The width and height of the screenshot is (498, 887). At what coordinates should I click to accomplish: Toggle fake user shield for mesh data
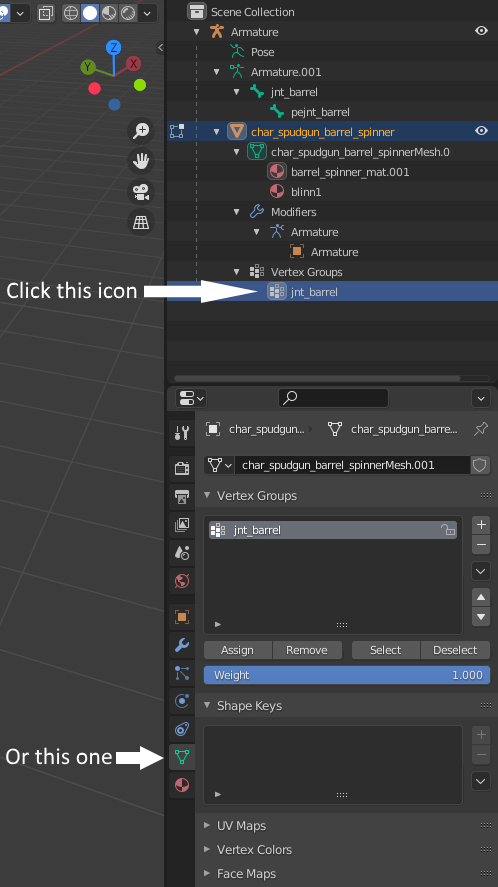pos(479,465)
